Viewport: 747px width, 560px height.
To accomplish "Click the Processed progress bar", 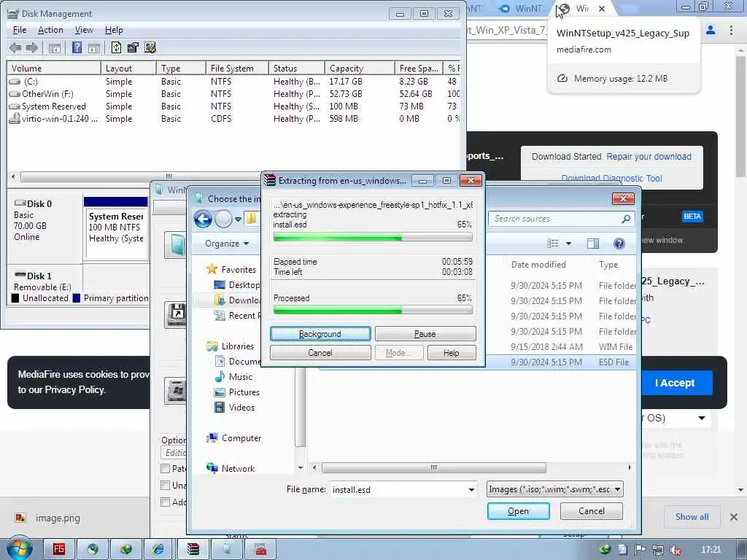I will 373,311.
